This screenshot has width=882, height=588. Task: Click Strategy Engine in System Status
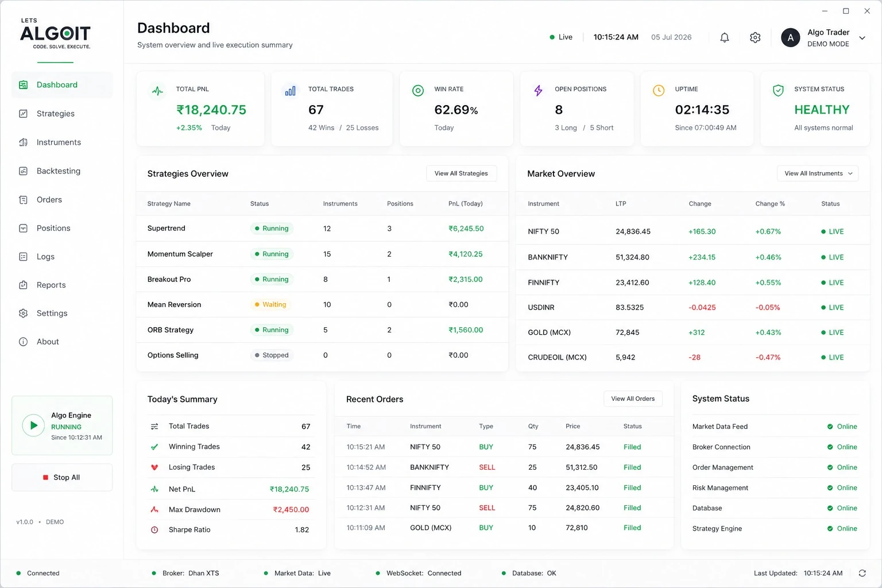click(x=717, y=529)
